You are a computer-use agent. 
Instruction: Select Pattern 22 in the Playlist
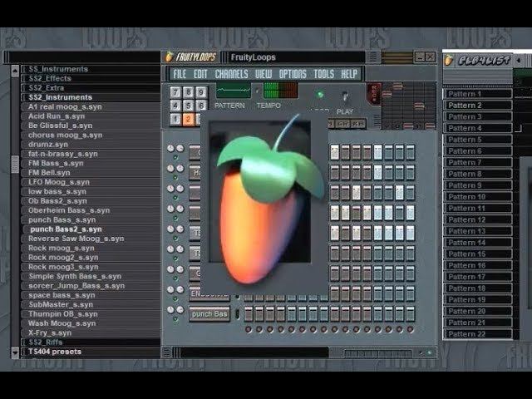click(x=477, y=334)
